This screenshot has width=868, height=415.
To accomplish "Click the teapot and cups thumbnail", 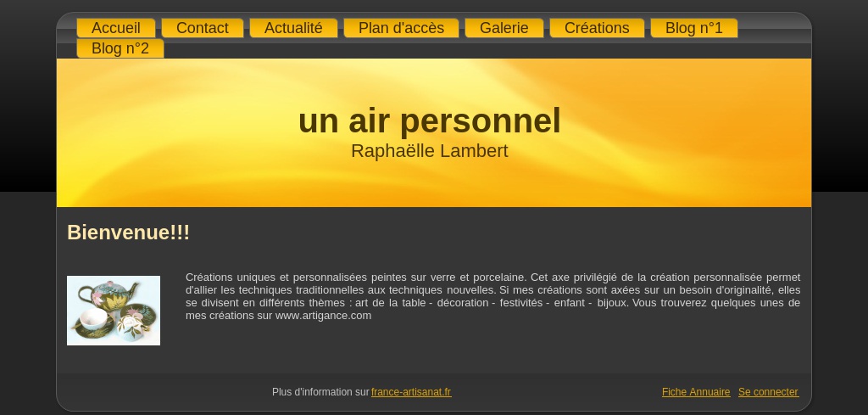I will [114, 311].
